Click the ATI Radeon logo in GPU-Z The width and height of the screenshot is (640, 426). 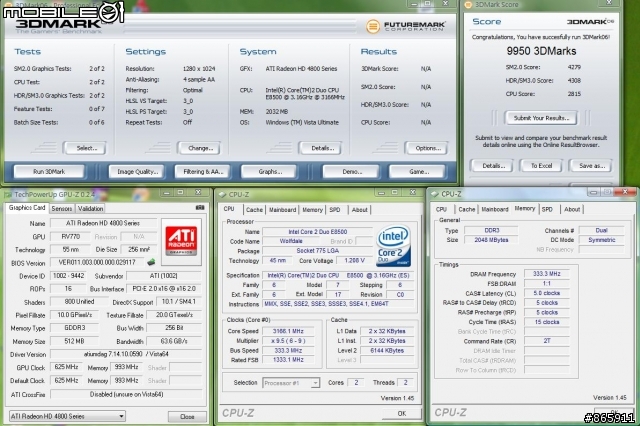(x=181, y=242)
